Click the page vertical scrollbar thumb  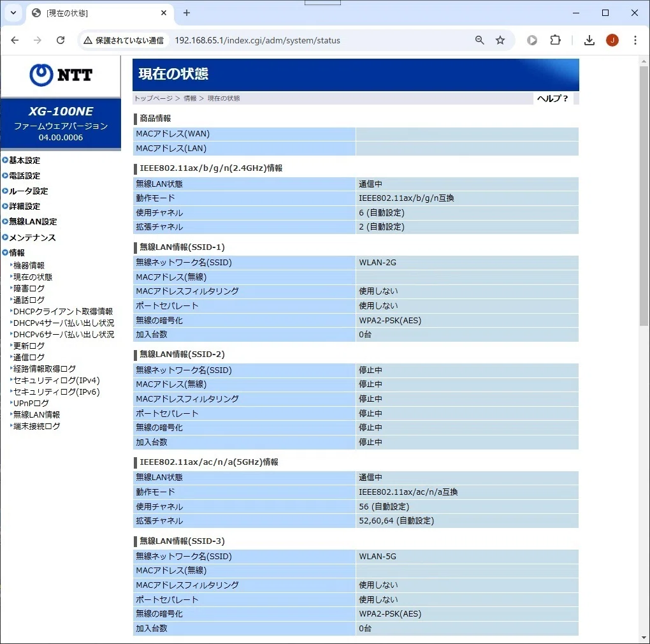(x=644, y=196)
